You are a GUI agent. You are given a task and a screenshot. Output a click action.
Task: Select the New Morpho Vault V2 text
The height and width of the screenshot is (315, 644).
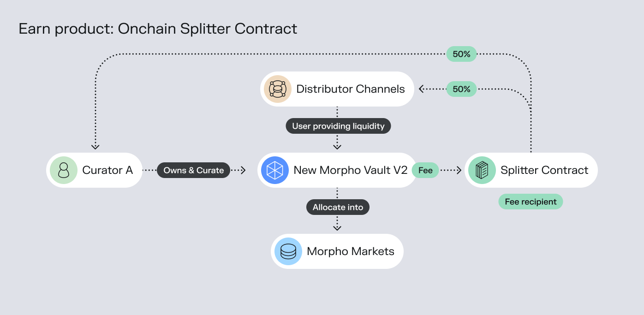[x=351, y=170]
